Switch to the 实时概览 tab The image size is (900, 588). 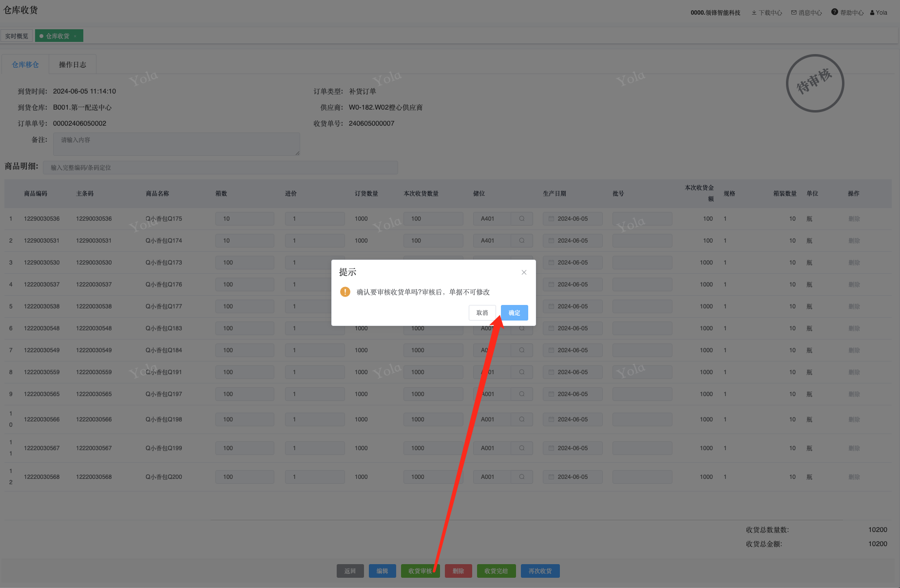[17, 36]
